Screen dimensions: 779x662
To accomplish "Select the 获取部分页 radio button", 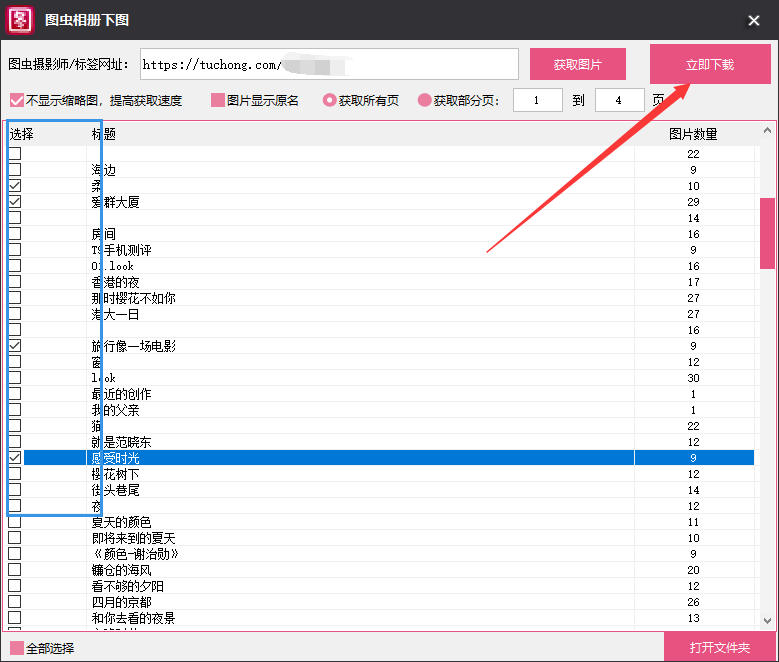I will 424,100.
